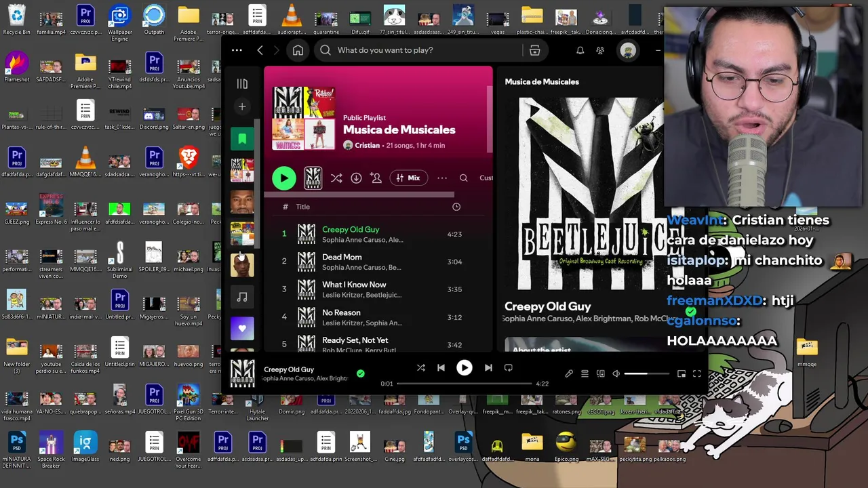Open more options for the playlist
Screen dimensions: 868x488
[x=442, y=178]
